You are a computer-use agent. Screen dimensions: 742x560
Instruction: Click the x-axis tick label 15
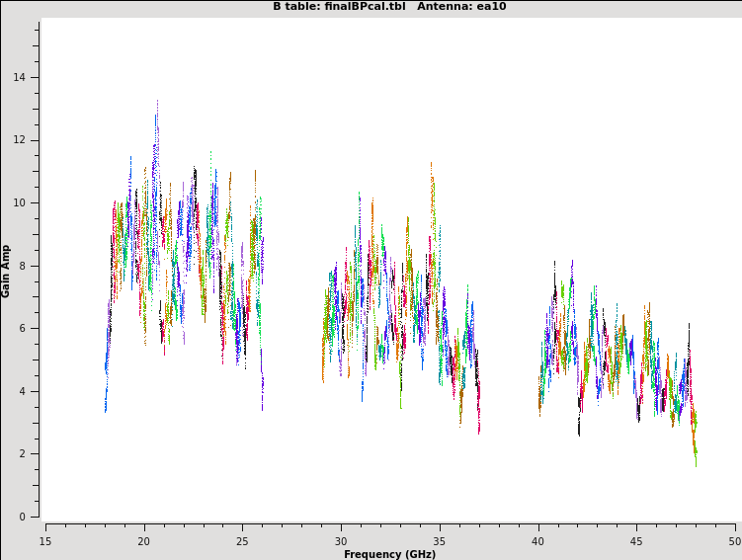(x=45, y=541)
